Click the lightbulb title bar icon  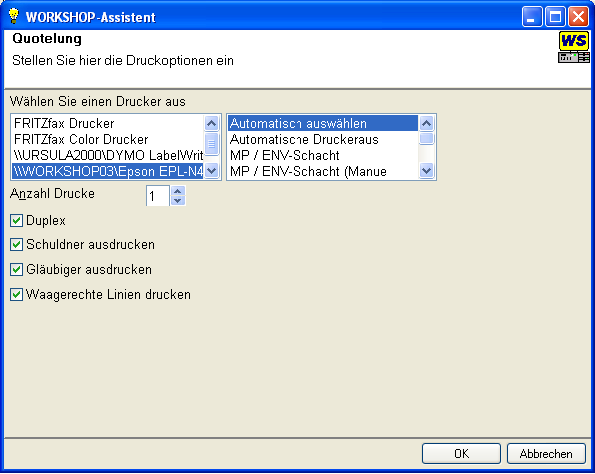coord(14,16)
